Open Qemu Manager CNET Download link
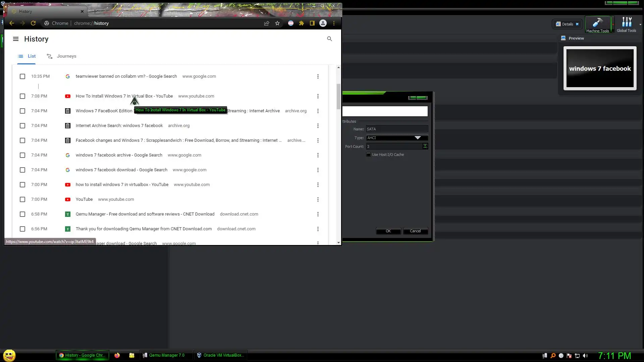This screenshot has height=362, width=644. click(x=145, y=214)
